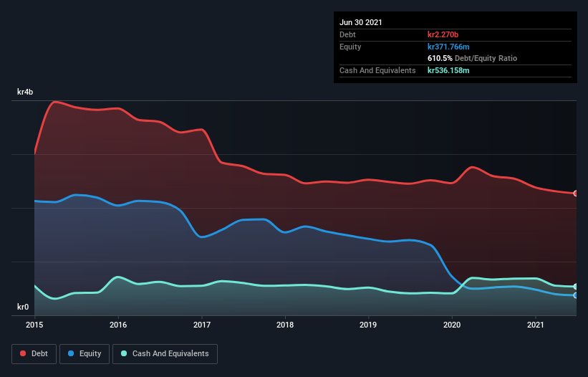588x377 pixels.
Task: Click the teal Cash endpoint marker
Action: 576,287
